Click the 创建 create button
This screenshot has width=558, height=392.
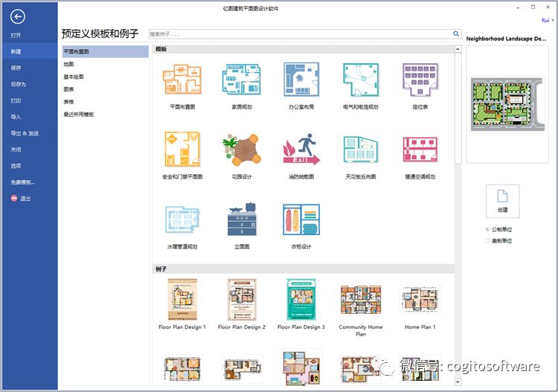click(502, 201)
